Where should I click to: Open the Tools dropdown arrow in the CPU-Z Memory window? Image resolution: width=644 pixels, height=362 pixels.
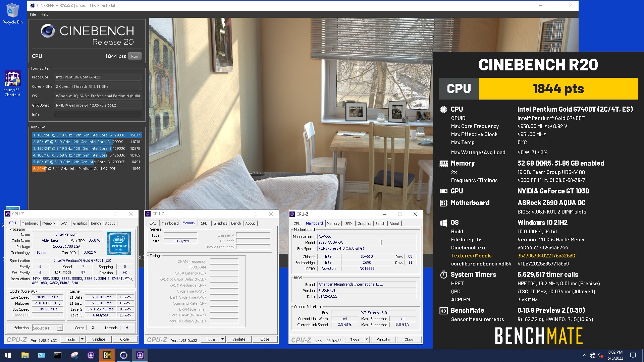point(222,339)
